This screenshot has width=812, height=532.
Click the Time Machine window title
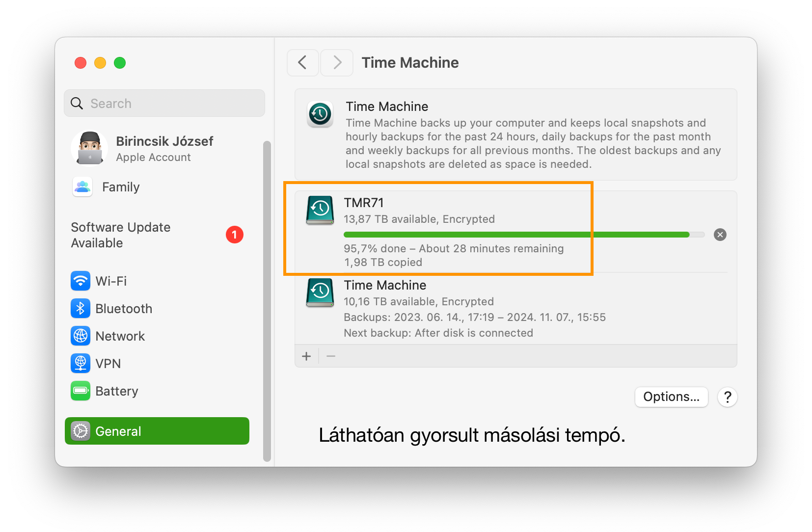(x=410, y=63)
